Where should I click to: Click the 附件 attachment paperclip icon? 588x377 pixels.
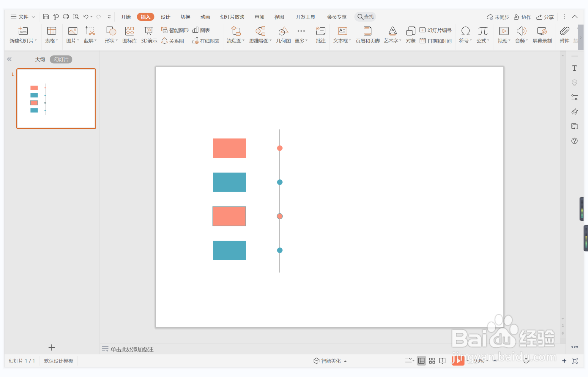point(564,35)
